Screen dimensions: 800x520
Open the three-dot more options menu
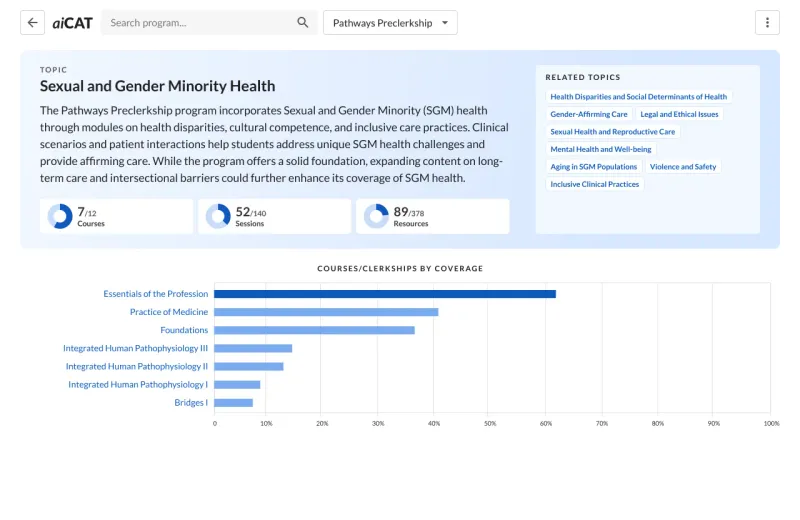[x=767, y=23]
